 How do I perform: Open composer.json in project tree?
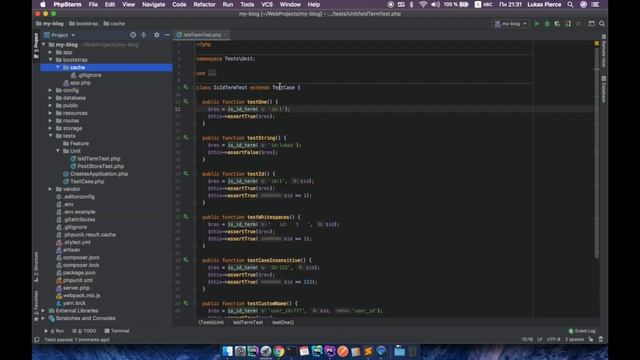81,258
